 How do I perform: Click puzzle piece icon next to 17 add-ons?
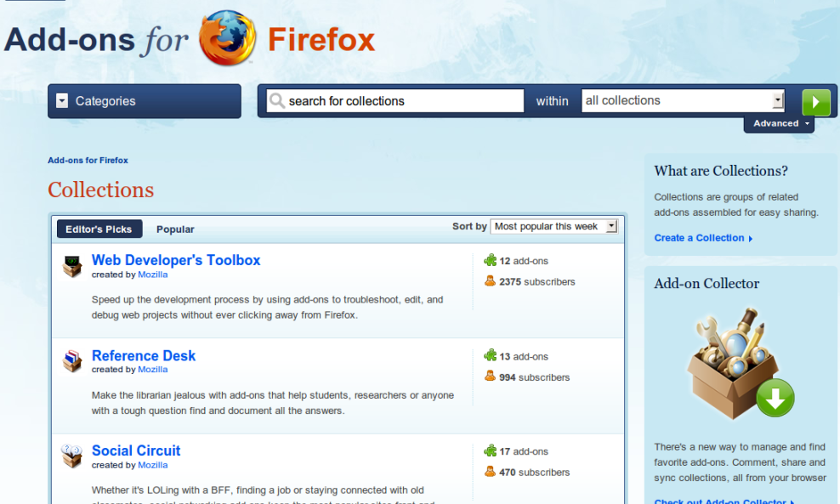pos(491,450)
